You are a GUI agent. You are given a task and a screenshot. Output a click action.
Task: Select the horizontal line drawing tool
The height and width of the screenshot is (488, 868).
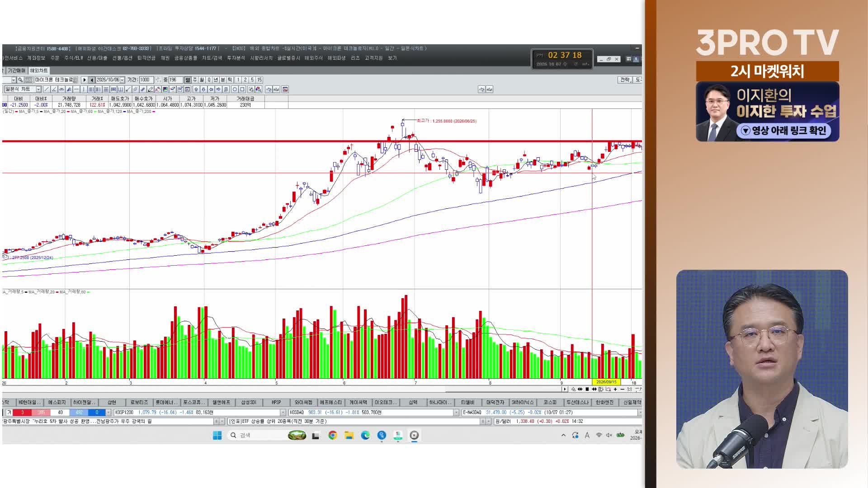[76, 89]
